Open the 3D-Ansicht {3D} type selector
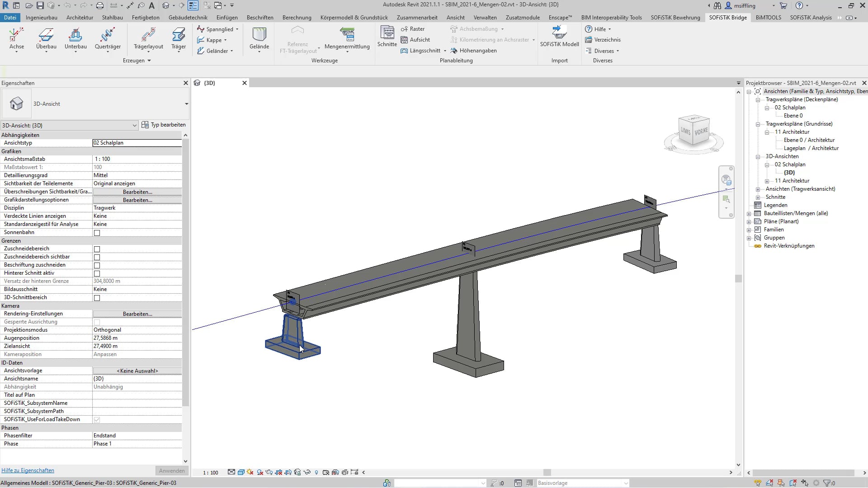868x488 pixels. [x=70, y=125]
